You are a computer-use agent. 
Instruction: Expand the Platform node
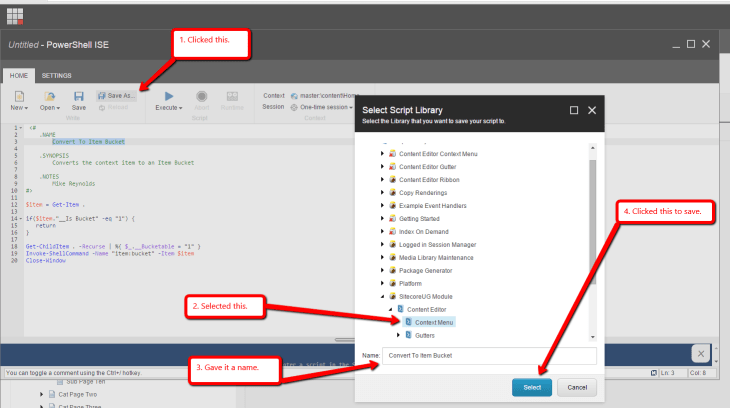click(x=382, y=283)
